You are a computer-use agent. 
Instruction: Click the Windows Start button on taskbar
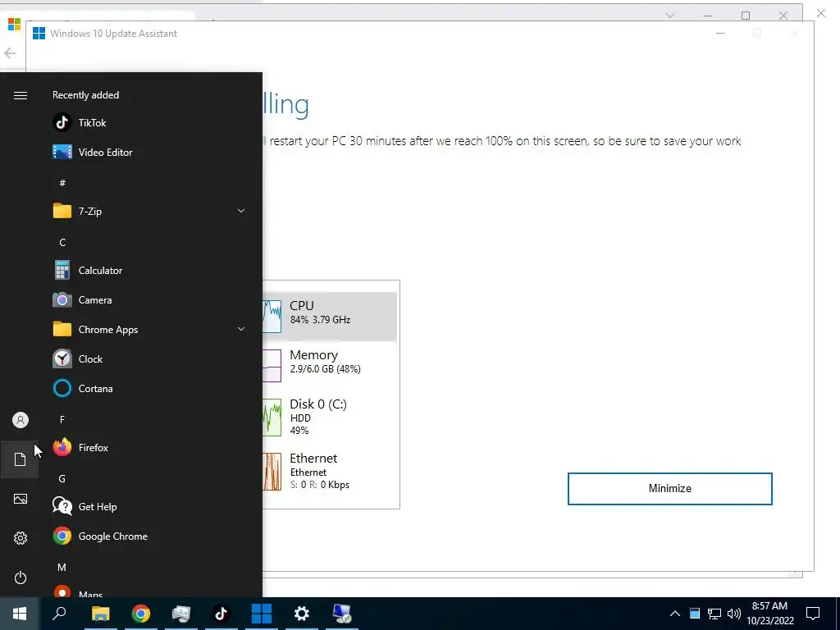20,614
